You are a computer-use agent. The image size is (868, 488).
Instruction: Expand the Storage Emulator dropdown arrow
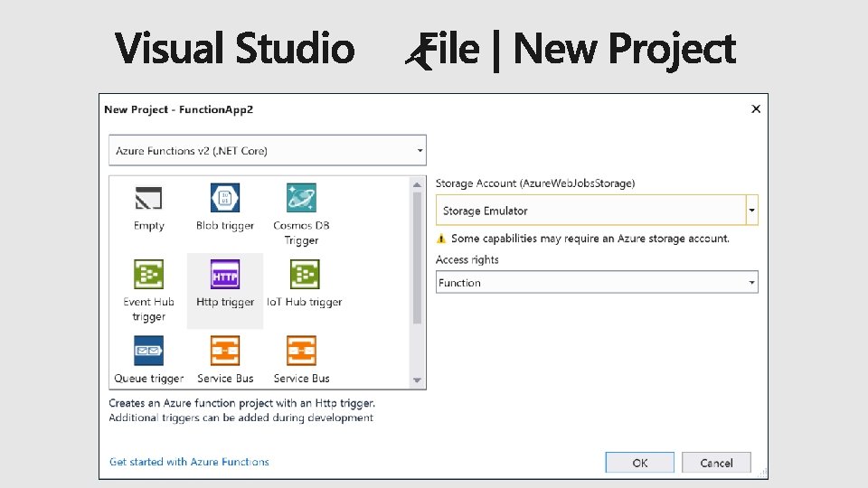[x=751, y=211]
